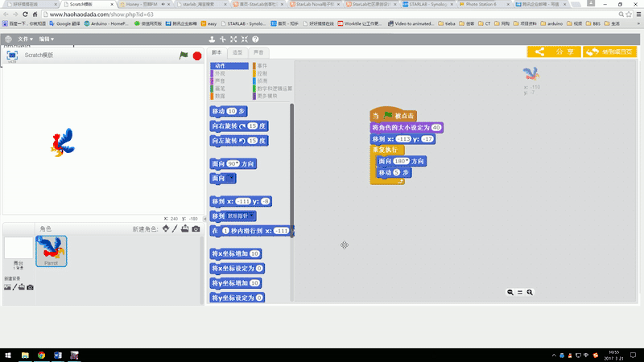The height and width of the screenshot is (362, 644).
Task: Paint a new sprite with the brush icon
Action: 175,228
